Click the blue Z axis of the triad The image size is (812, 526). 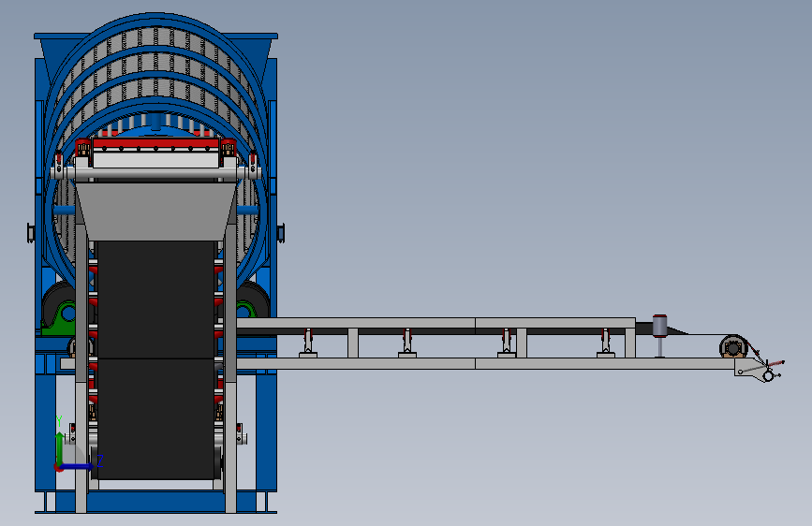pyautogui.click(x=78, y=466)
